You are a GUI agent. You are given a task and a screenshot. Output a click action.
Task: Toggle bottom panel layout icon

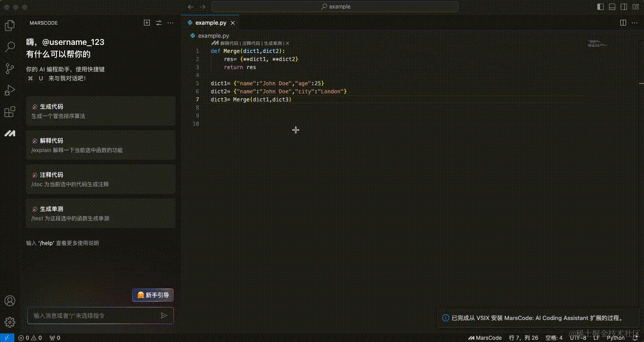coord(612,7)
